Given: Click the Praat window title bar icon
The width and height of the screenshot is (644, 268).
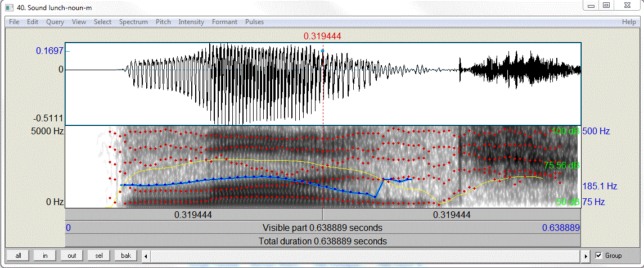Looking at the screenshot, I should (10, 8).
